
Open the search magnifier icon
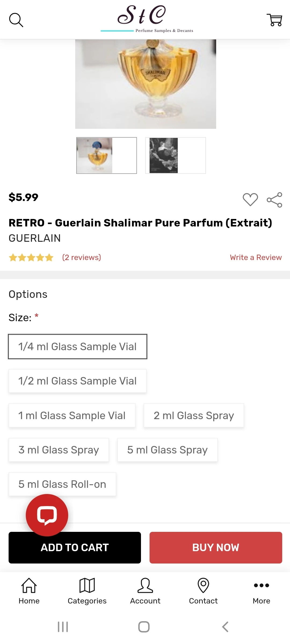click(x=16, y=20)
